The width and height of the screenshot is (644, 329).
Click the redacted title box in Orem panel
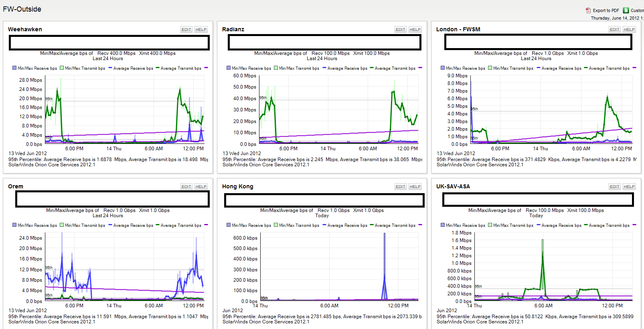(x=112, y=199)
